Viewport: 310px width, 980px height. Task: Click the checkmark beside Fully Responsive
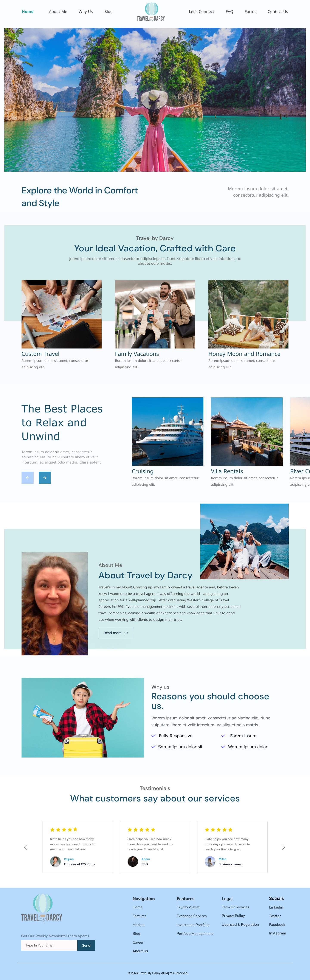pyautogui.click(x=153, y=736)
